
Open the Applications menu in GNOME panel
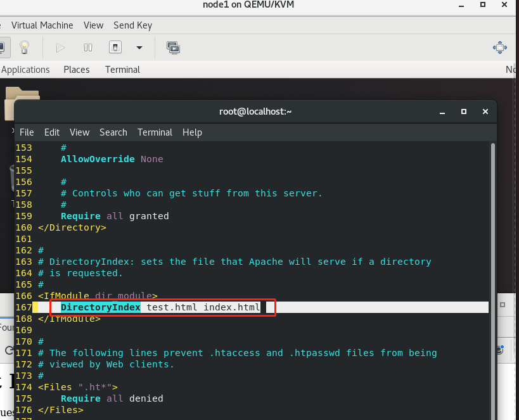(25, 70)
